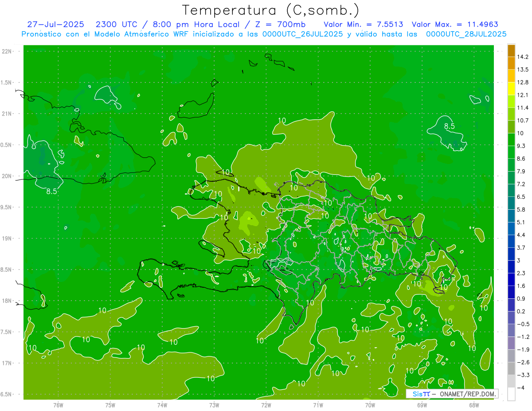Pick the green swatch between 9.3 and 10
The height and width of the screenshot is (411, 532).
click(x=511, y=139)
